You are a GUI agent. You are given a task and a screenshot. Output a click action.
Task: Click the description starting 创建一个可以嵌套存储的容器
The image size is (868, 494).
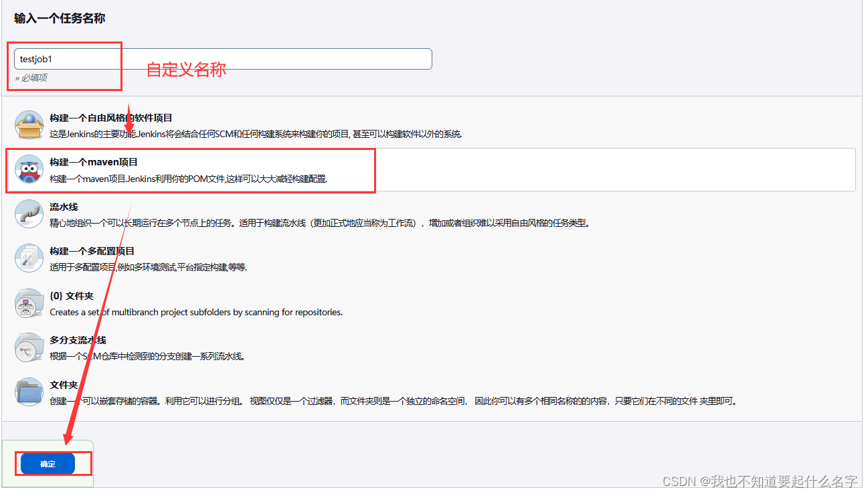pyautogui.click(x=394, y=401)
